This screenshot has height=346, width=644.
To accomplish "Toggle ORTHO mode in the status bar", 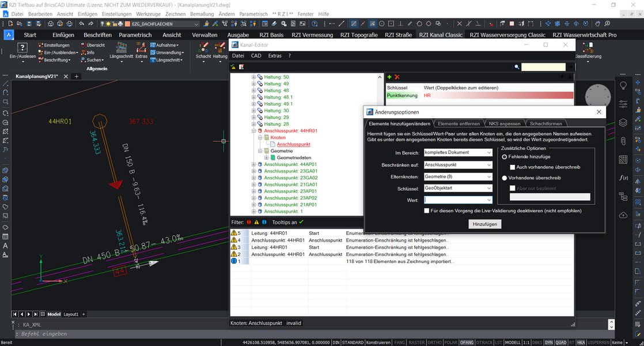I will 434,343.
